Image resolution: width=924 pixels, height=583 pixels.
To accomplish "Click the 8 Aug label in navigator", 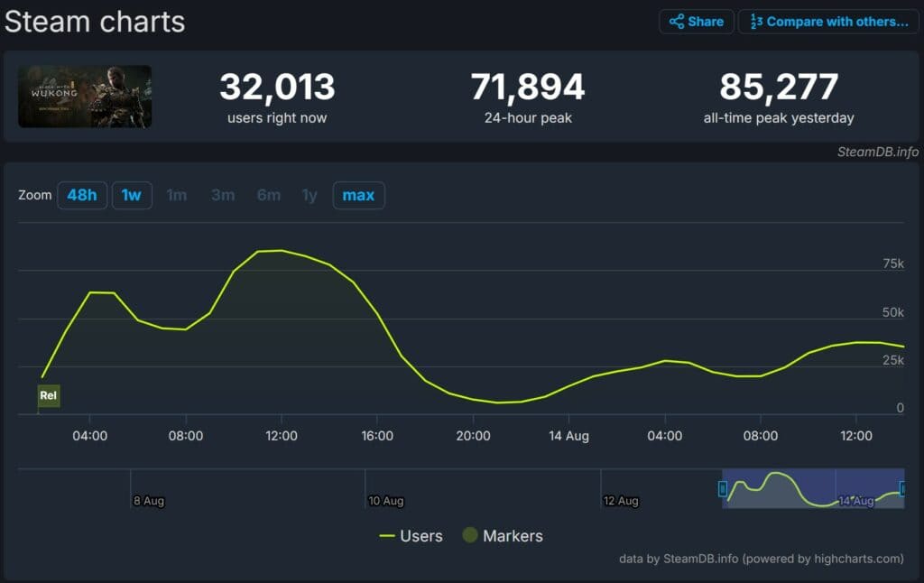I will pos(149,501).
